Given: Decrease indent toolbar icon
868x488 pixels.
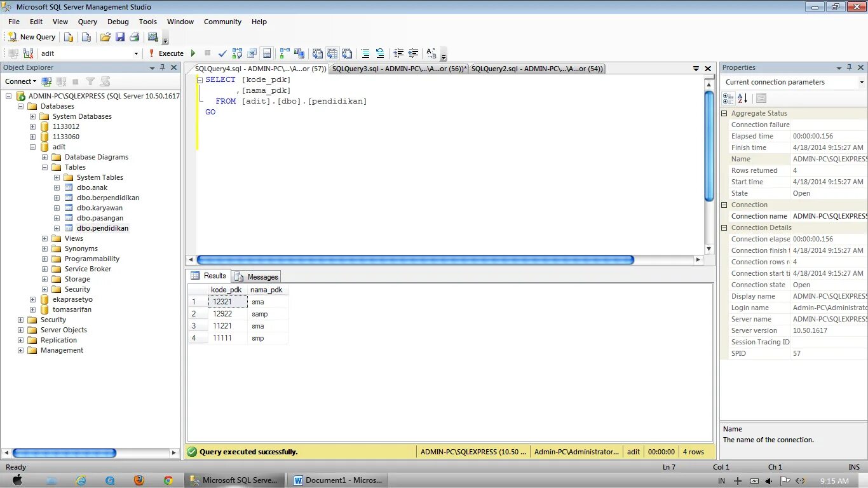Looking at the screenshot, I should pyautogui.click(x=398, y=53).
